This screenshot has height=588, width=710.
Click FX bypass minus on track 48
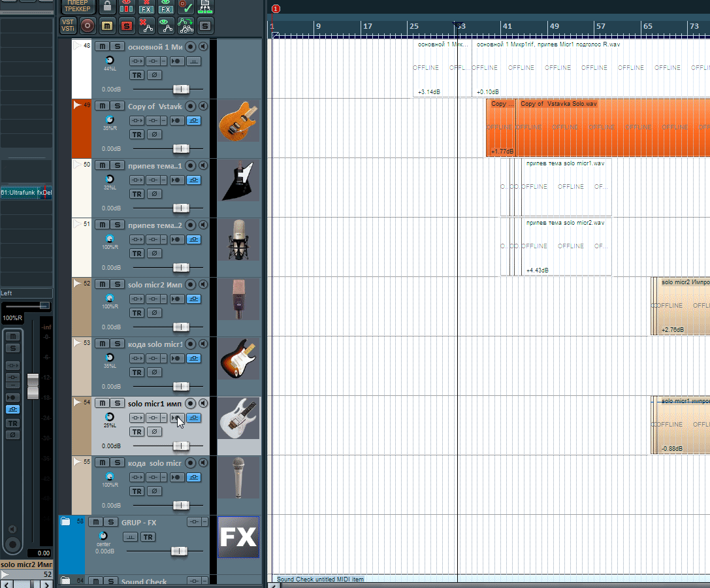point(164,61)
